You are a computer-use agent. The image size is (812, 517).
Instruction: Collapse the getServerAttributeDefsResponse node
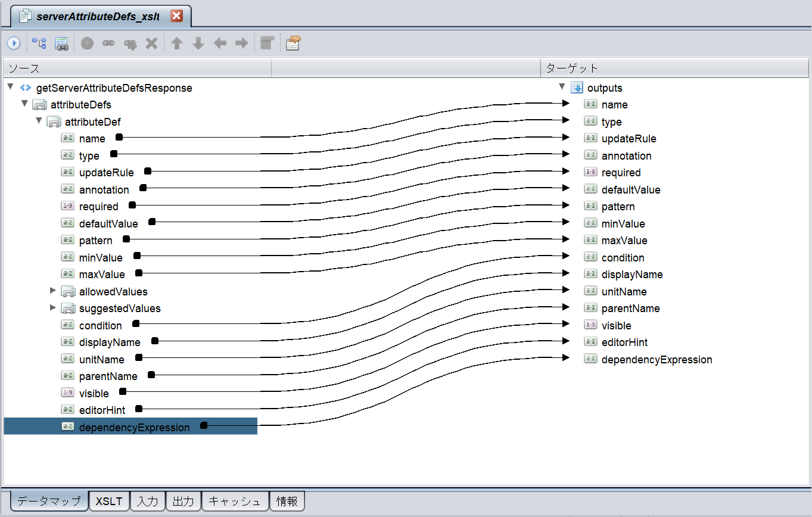(x=10, y=87)
